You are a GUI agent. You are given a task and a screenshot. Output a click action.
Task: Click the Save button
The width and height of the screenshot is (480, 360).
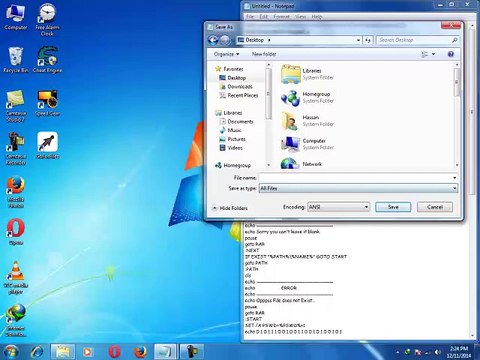pos(393,207)
